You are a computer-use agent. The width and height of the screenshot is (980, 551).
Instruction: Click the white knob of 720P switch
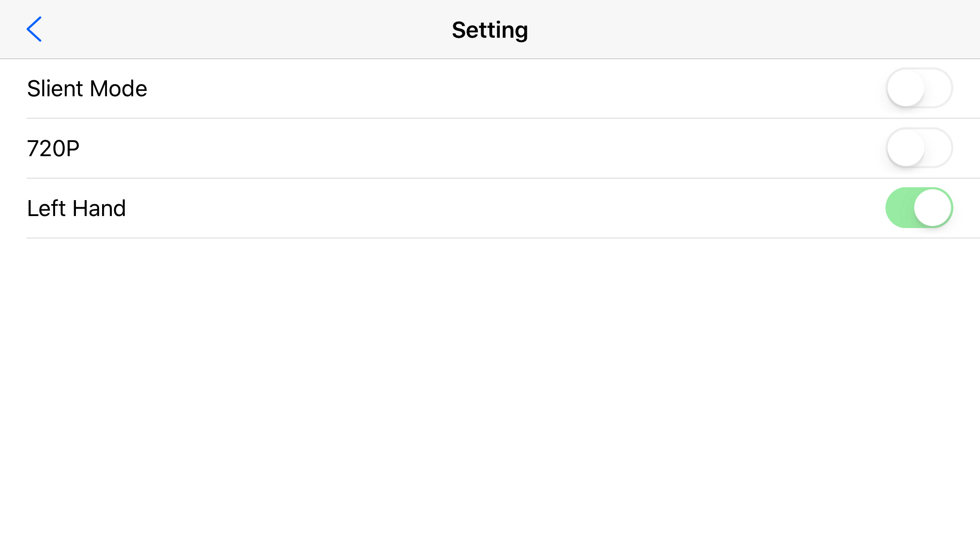[906, 148]
